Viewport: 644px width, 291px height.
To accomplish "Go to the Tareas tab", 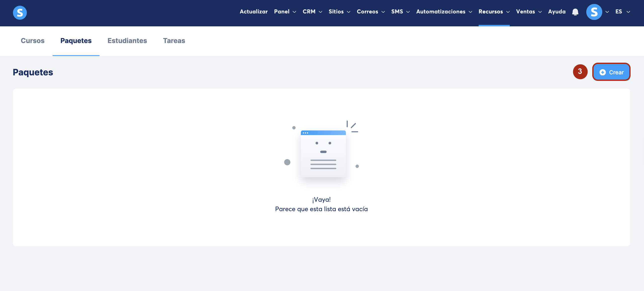I will coord(174,41).
